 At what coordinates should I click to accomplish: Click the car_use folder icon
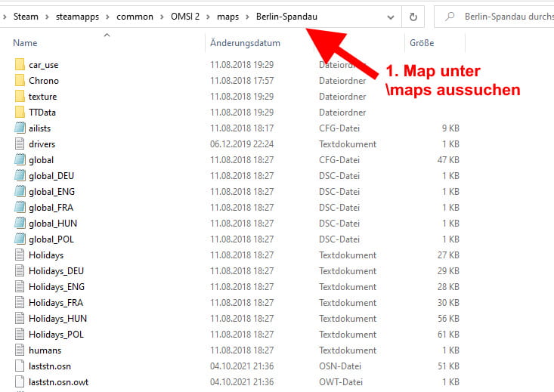20,65
